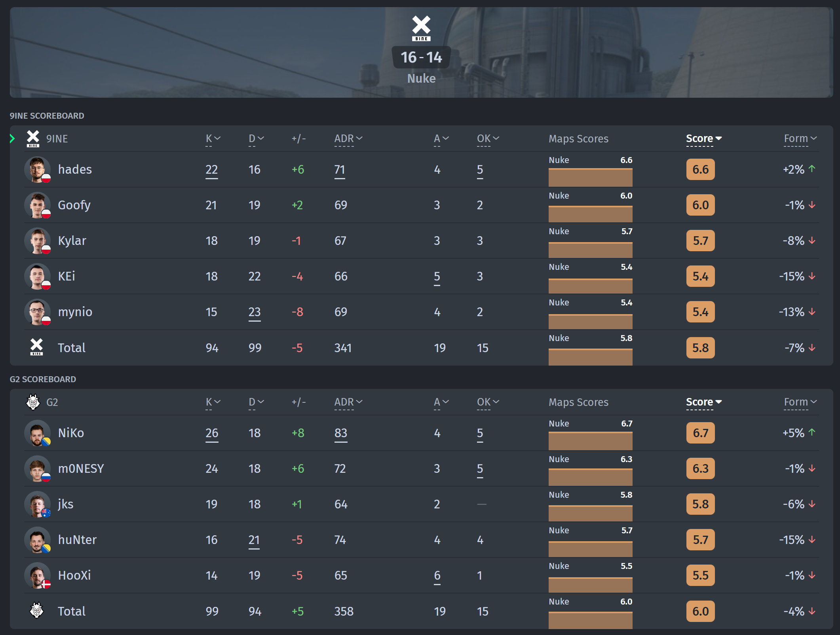Click the 9INE logo in the Total row
This screenshot has width=840, height=635.
tap(36, 347)
